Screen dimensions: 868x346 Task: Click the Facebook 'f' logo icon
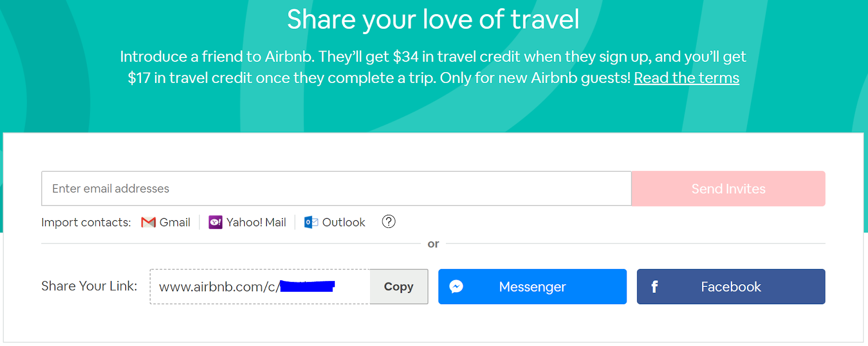(x=654, y=287)
